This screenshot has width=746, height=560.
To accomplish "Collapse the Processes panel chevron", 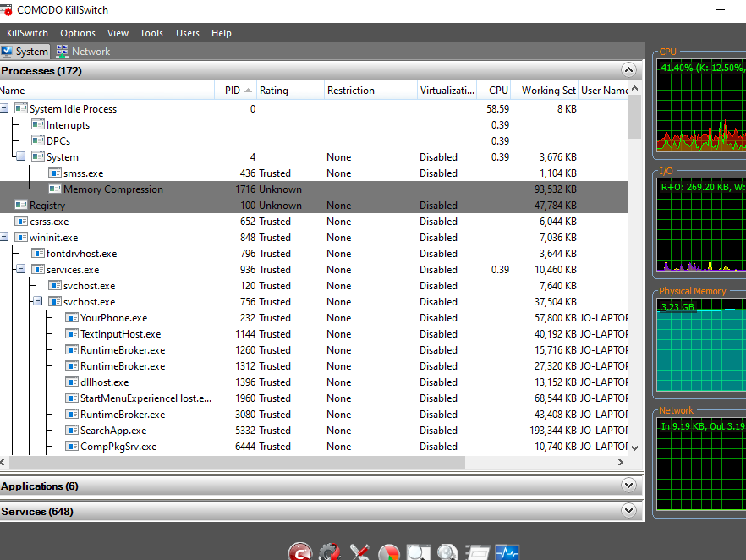I will [628, 70].
